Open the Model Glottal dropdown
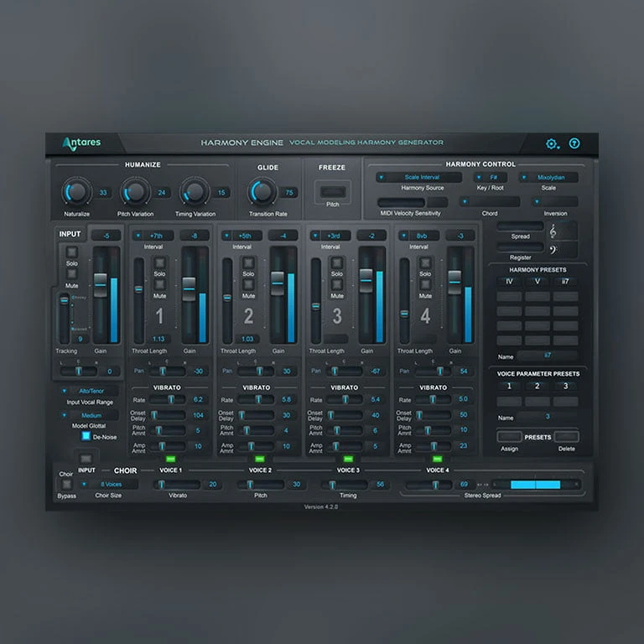 pos(89,415)
